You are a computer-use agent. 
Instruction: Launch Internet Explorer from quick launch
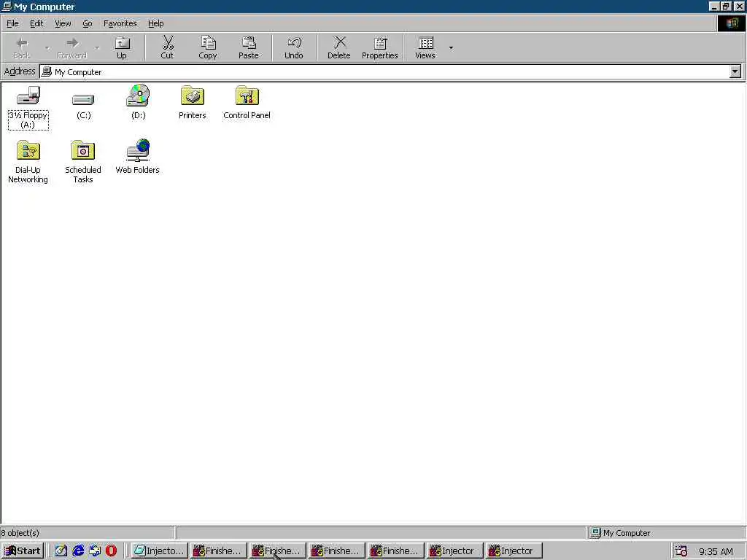click(78, 551)
